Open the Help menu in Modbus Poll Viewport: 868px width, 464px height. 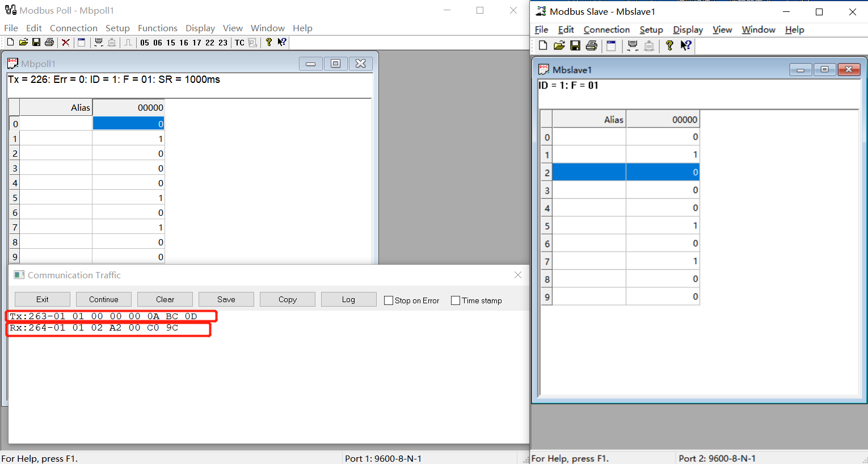pos(302,28)
